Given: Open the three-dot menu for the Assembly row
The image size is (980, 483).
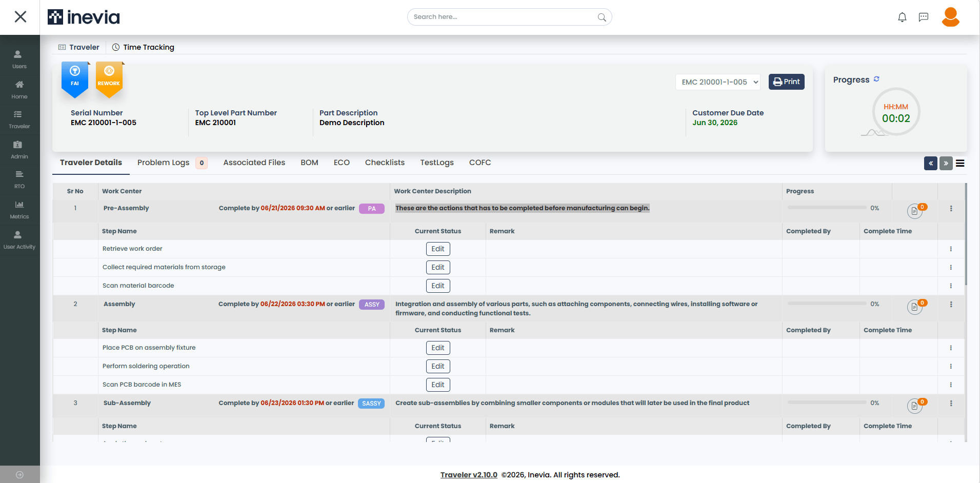Looking at the screenshot, I should click(x=951, y=304).
